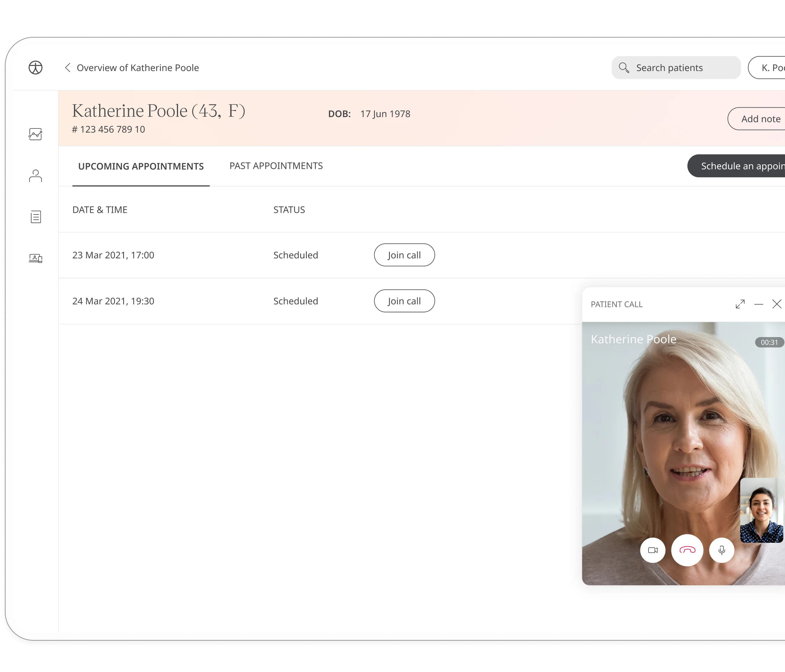
Task: Open the notes document sidebar icon
Action: [x=36, y=217]
